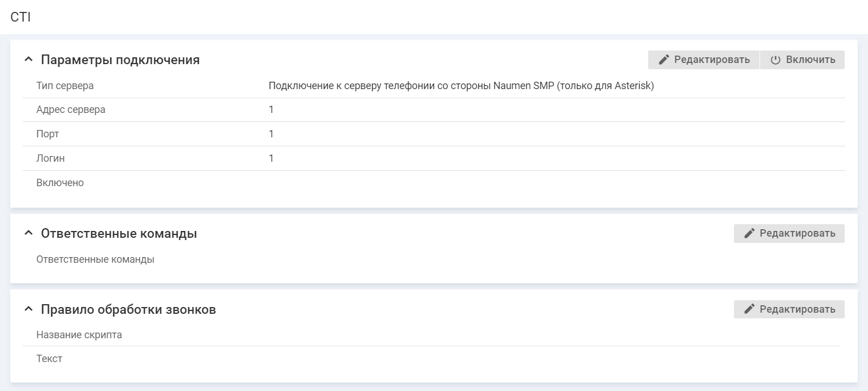Click pencil icon in Ответственные команды section
The image size is (868, 391).
pyautogui.click(x=749, y=233)
